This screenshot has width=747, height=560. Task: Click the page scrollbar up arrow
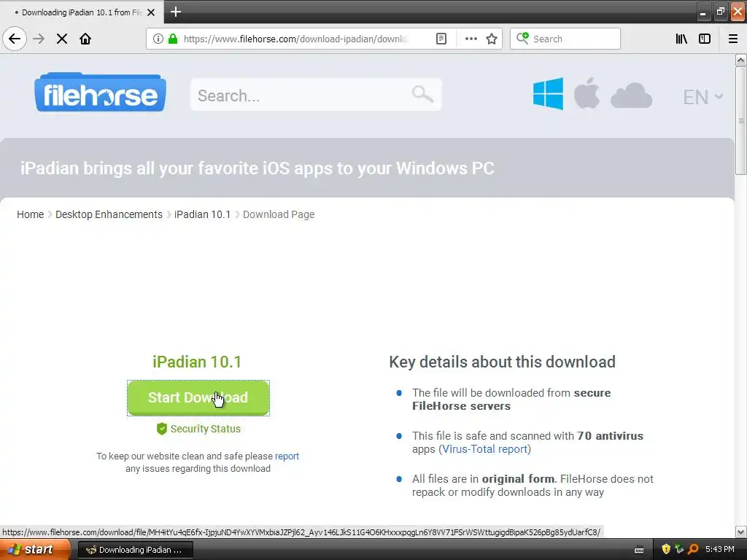coord(740,60)
